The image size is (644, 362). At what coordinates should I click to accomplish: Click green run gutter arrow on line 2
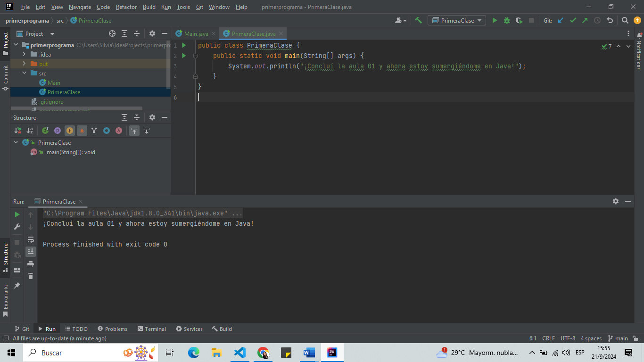[184, 56]
